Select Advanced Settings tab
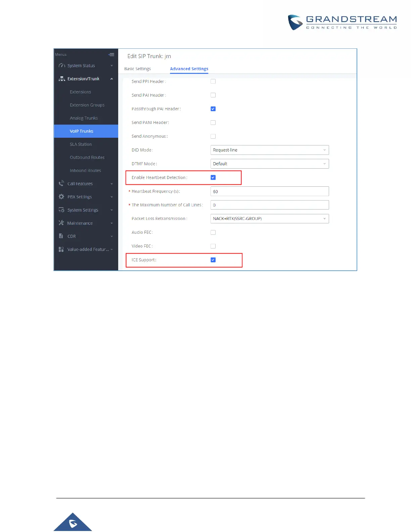Image resolution: width=411 pixels, height=532 pixels. click(x=189, y=69)
